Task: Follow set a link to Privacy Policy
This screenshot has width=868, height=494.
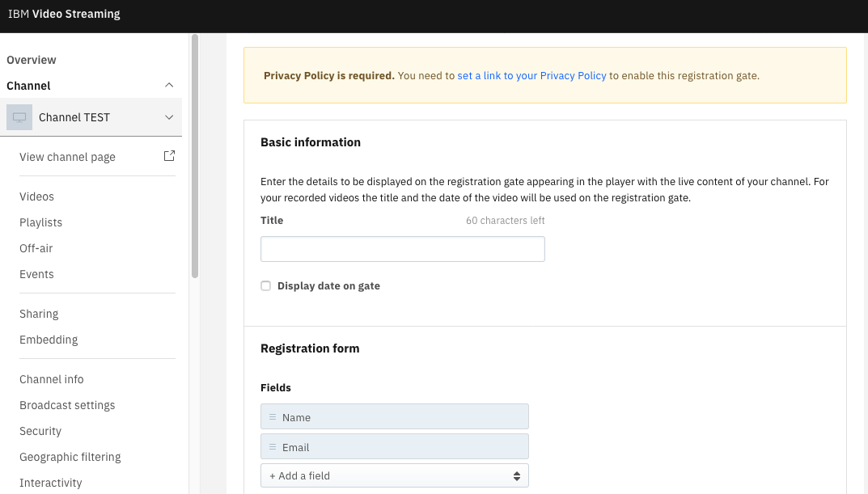Action: tap(531, 76)
